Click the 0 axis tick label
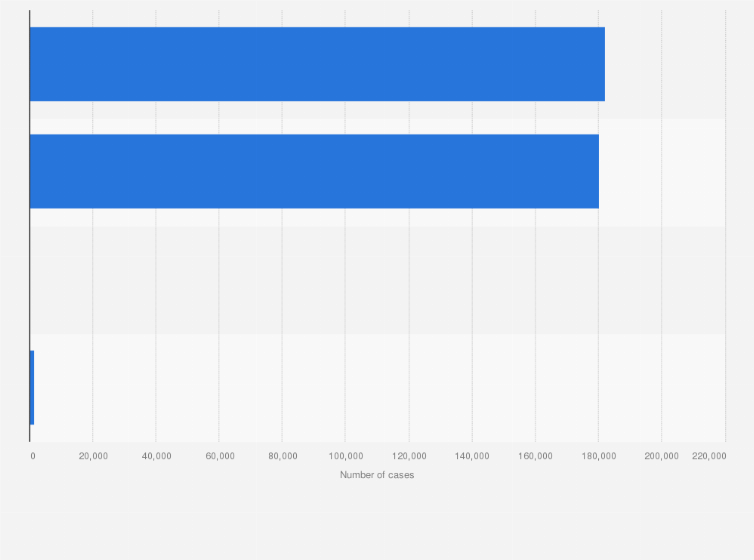 pyautogui.click(x=33, y=456)
